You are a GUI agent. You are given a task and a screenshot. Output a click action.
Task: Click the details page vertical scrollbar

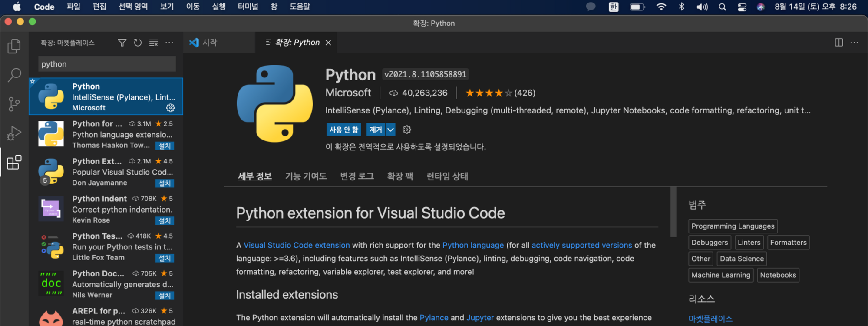(673, 212)
